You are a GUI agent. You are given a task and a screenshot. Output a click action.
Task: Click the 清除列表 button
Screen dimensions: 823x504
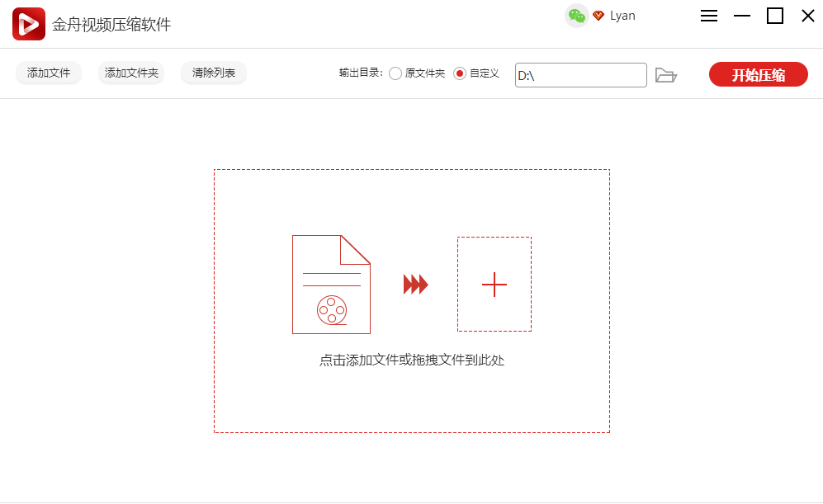[214, 73]
